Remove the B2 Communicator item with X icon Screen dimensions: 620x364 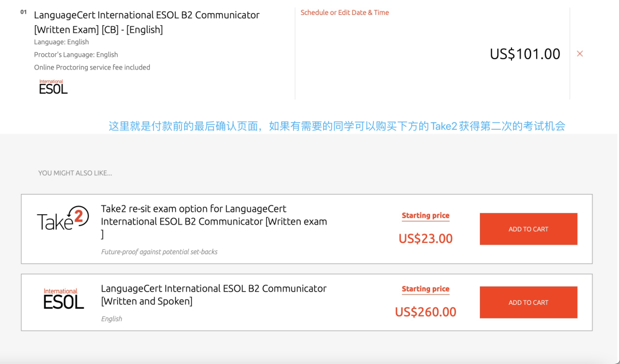coord(580,53)
